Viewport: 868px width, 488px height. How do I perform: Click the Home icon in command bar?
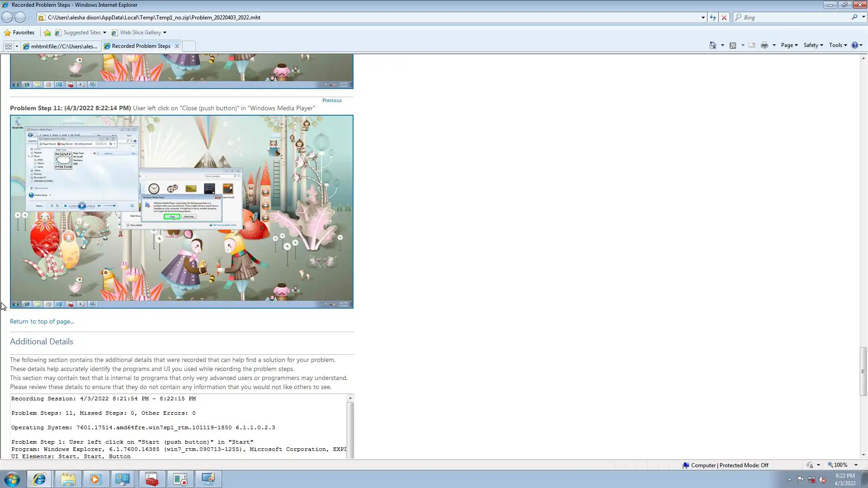point(713,45)
